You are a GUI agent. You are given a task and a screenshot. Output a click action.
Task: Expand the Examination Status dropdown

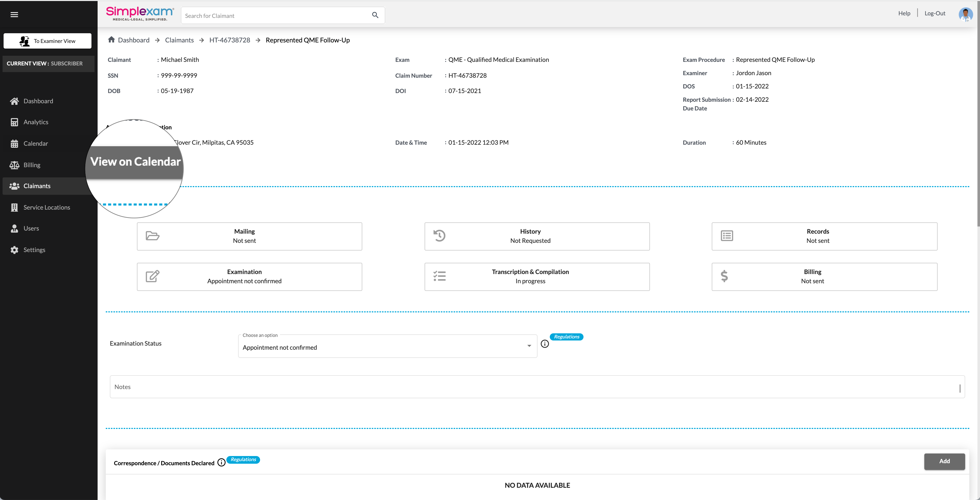[x=387, y=347]
